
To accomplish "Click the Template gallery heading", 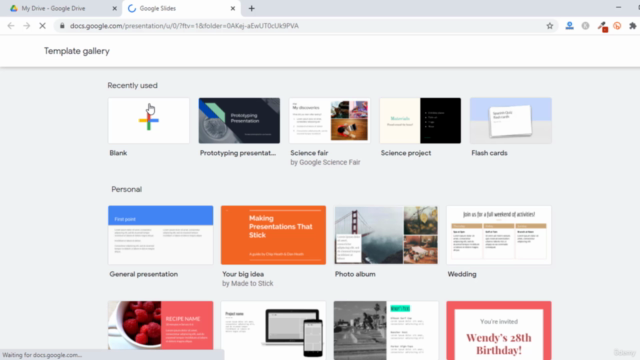I will tap(77, 51).
